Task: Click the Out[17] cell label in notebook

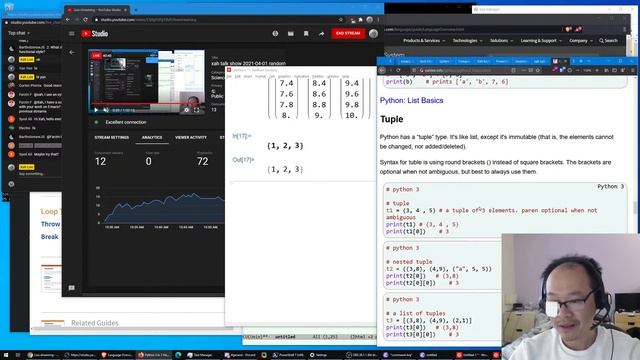Action: tap(243, 160)
